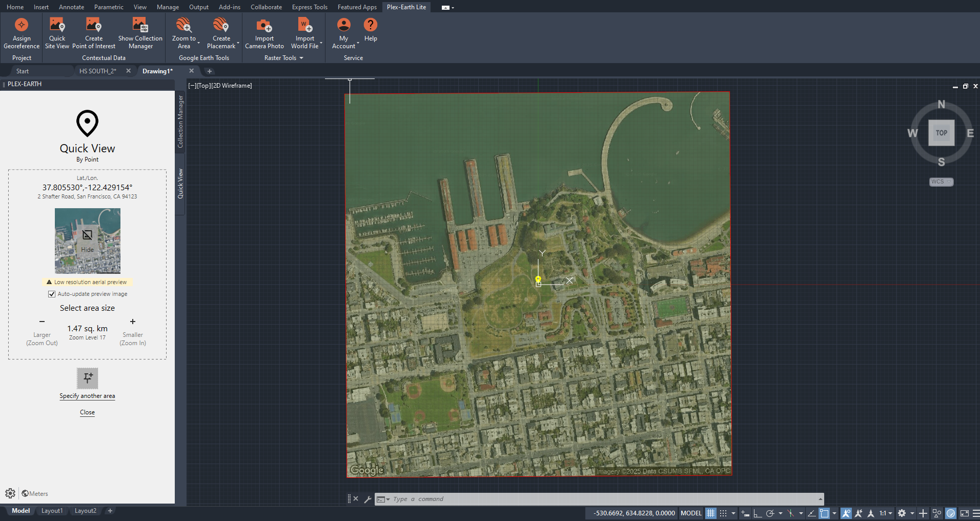Click the aerial preview thumbnail image

[x=88, y=241]
